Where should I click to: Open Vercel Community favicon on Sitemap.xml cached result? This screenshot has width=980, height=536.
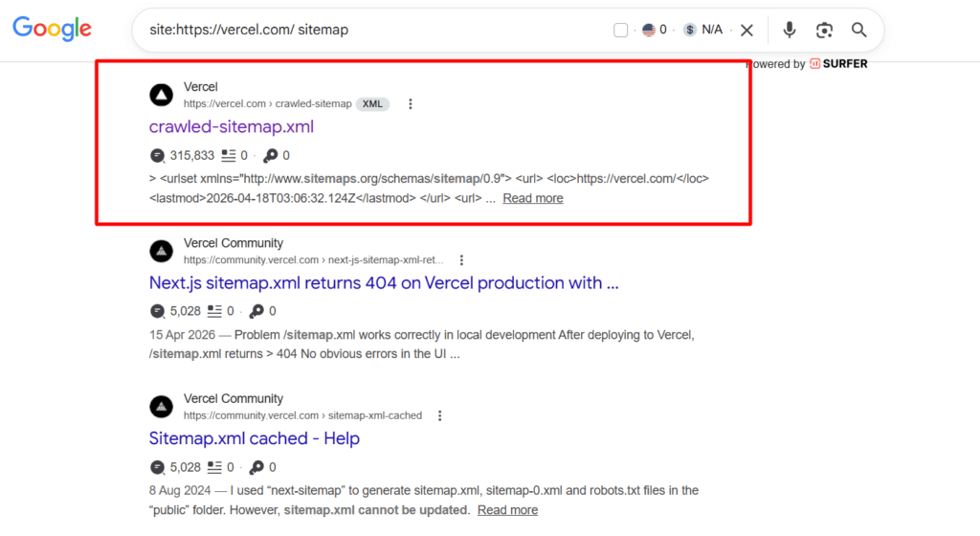pos(161,407)
